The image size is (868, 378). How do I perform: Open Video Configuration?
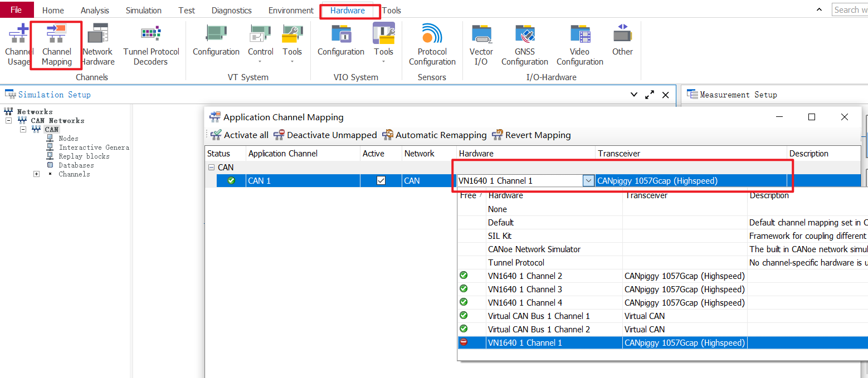[580, 46]
